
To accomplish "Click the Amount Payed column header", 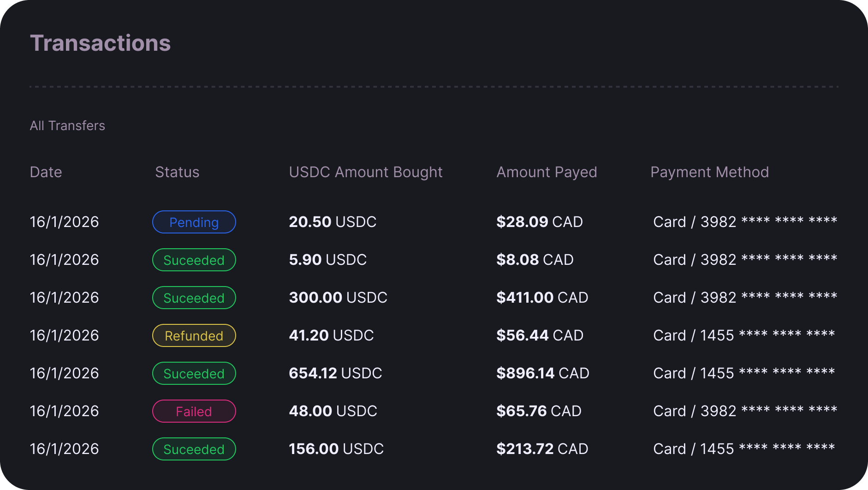I will point(547,172).
